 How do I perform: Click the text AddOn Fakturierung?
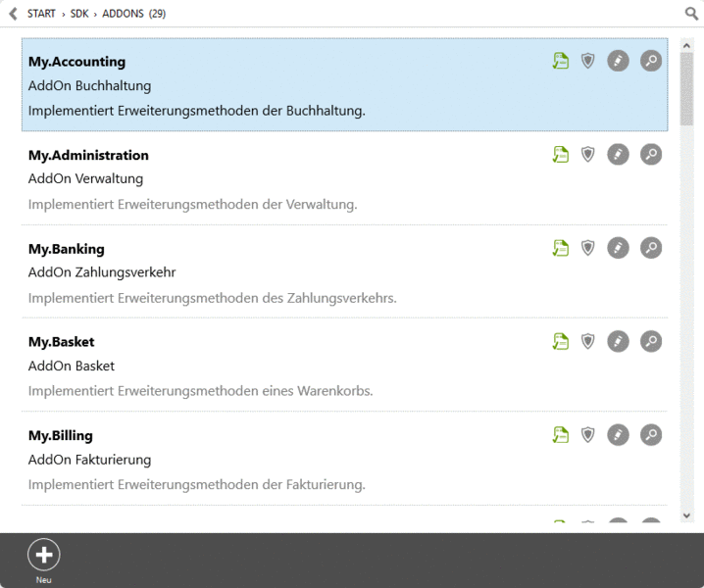coord(90,460)
